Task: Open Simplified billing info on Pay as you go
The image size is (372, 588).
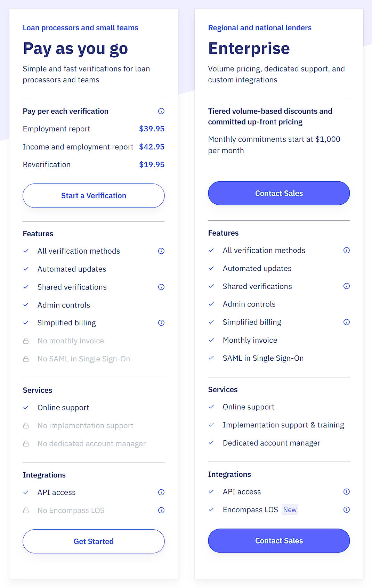Action: (161, 322)
